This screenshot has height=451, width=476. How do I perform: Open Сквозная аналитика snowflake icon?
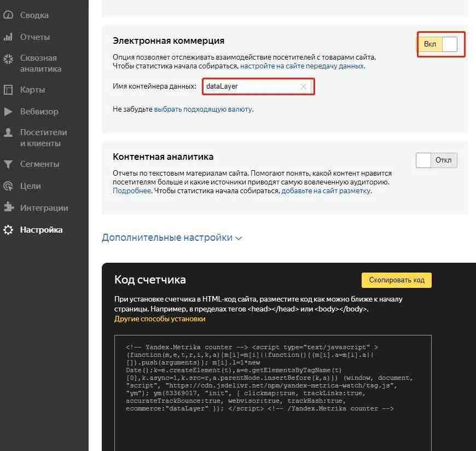click(x=8, y=59)
